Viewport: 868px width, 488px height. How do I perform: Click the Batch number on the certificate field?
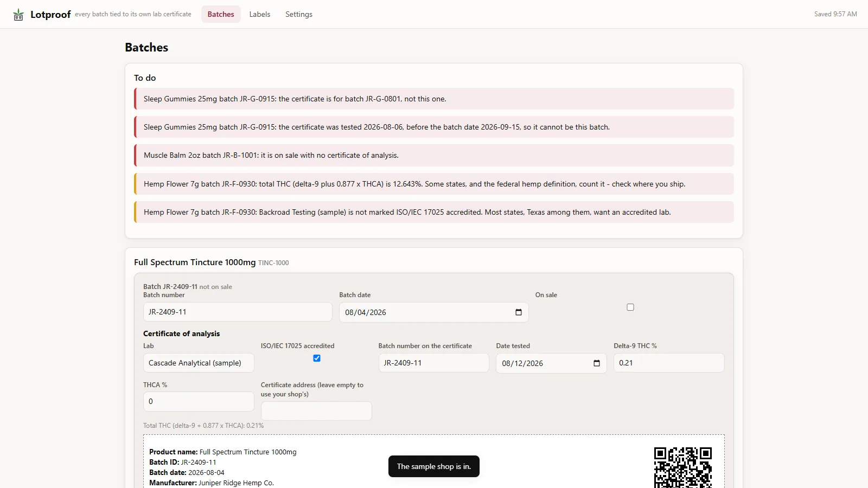(x=434, y=363)
